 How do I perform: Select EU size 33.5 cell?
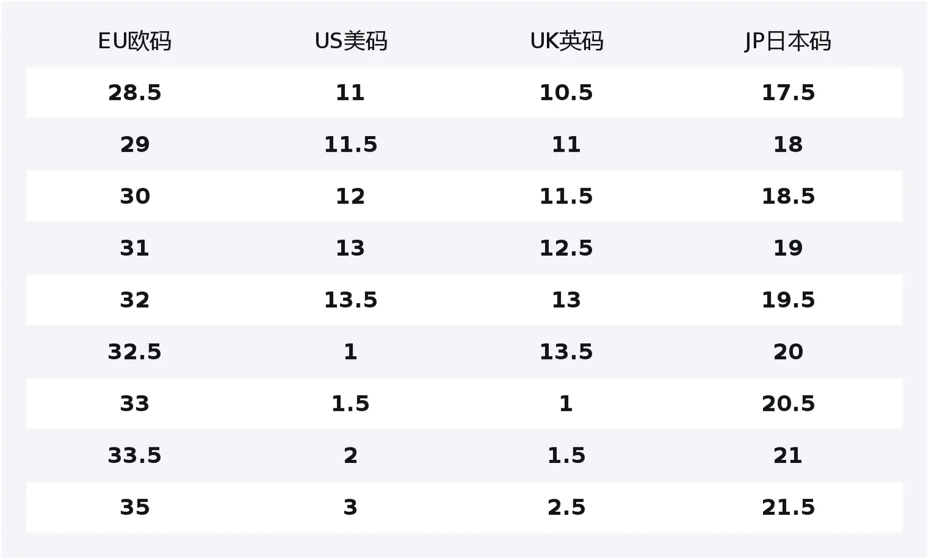tap(134, 455)
